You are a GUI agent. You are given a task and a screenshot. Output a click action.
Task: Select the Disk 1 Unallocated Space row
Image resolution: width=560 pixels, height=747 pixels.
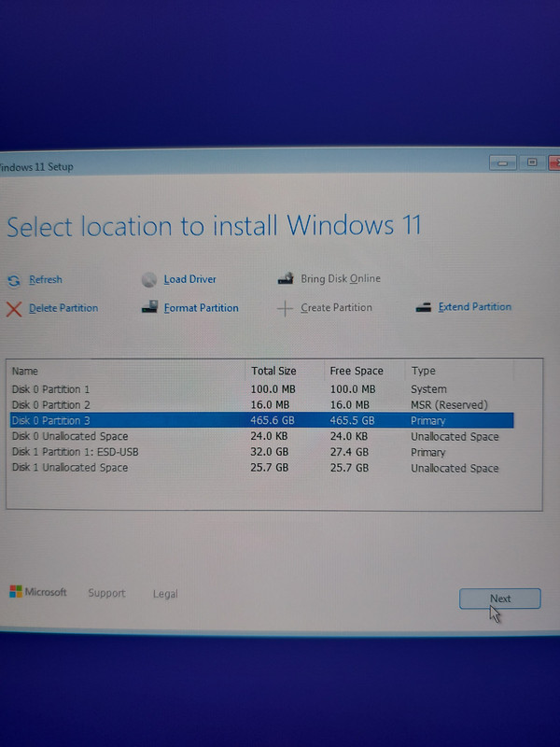click(x=261, y=468)
